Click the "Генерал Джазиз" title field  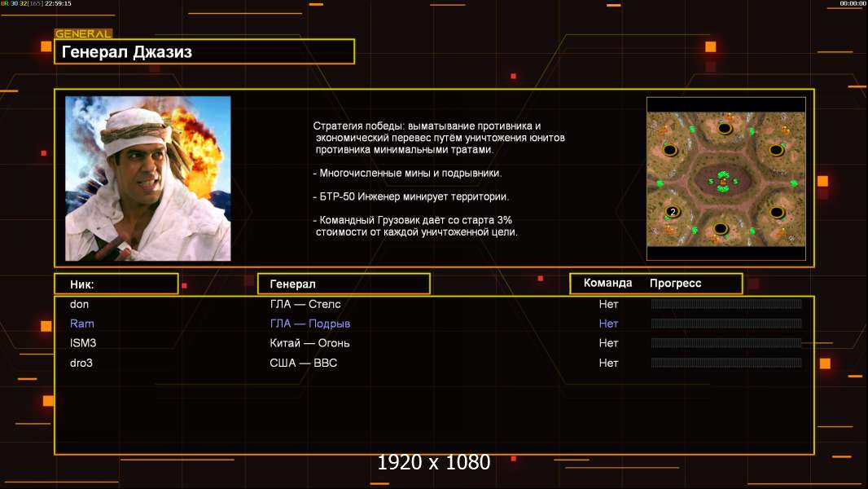(x=204, y=51)
